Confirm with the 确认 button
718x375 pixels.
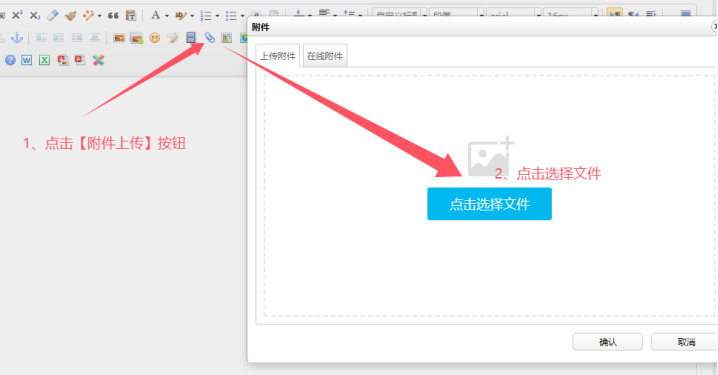coord(607,342)
